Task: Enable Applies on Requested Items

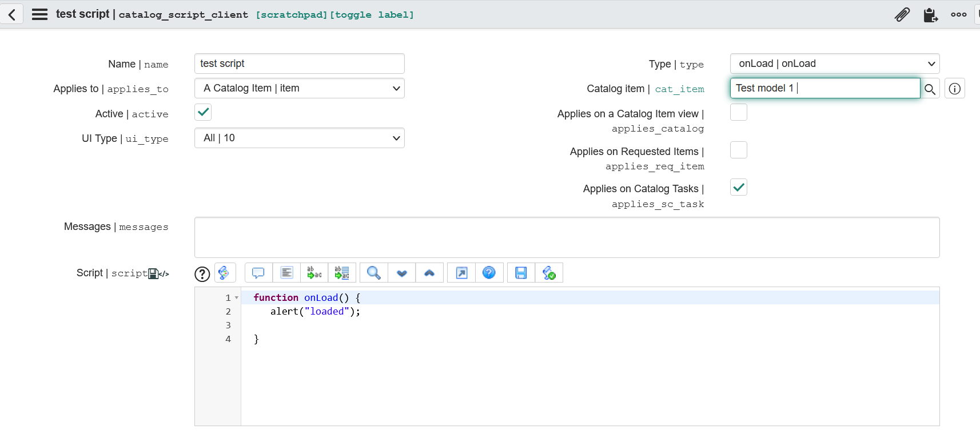Action: (739, 150)
